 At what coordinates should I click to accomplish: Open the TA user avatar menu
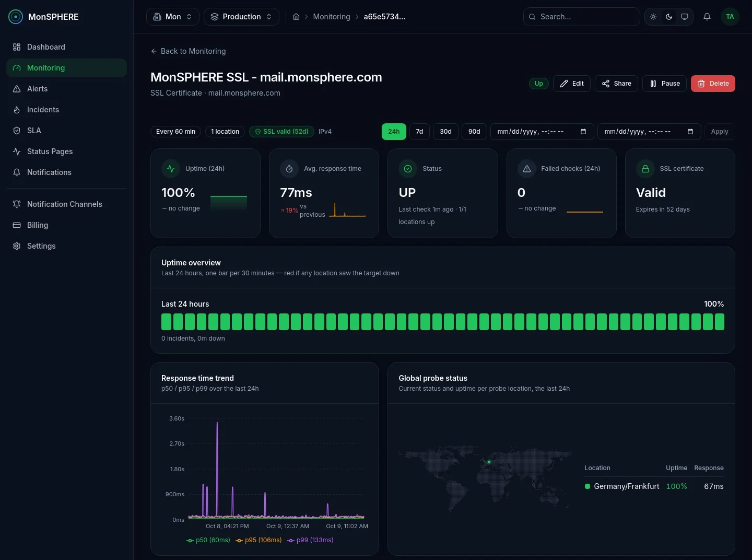point(730,17)
